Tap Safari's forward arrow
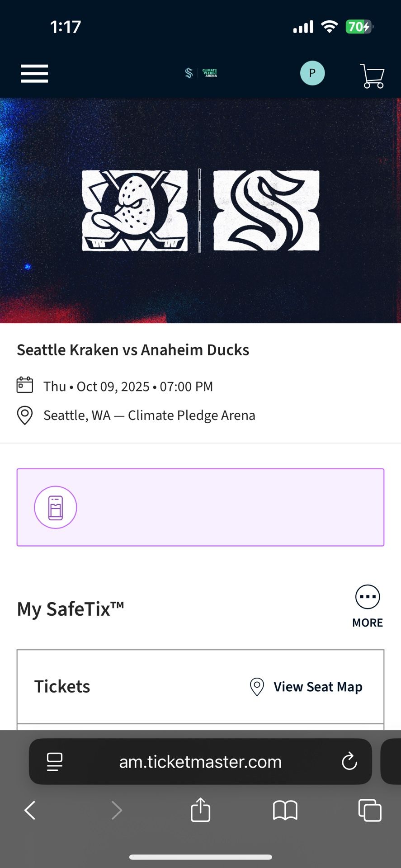Image resolution: width=401 pixels, height=868 pixels. point(117,810)
